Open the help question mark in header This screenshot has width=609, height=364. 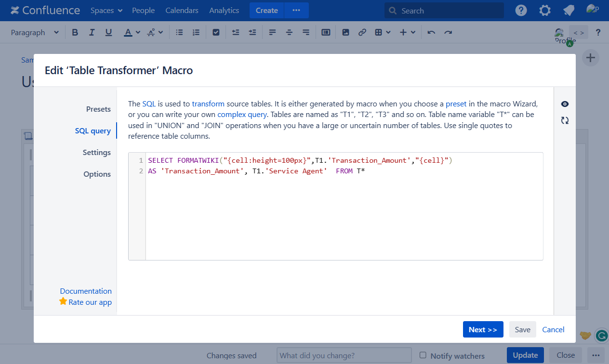tap(521, 11)
